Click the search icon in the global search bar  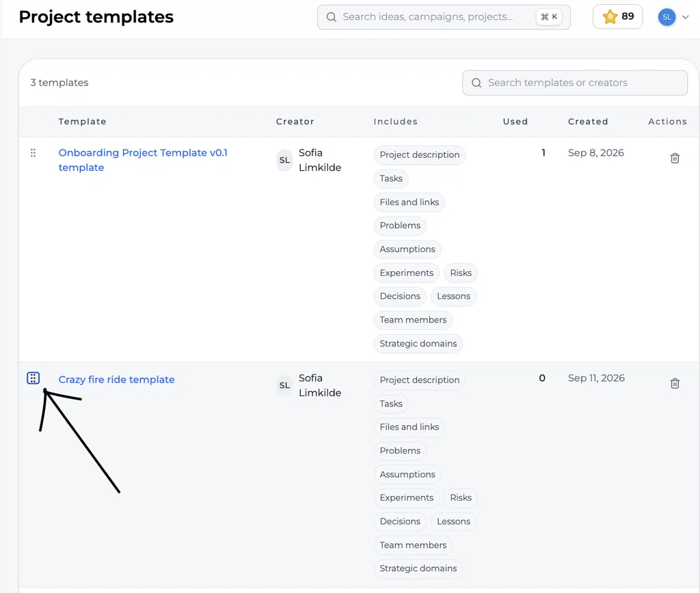(x=332, y=17)
